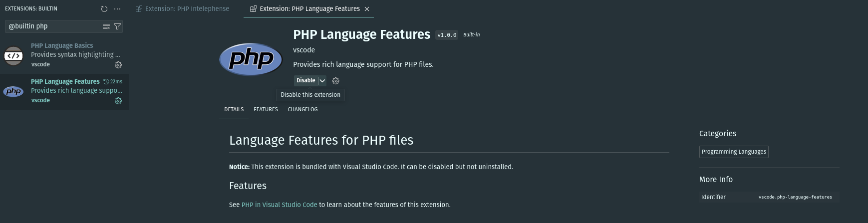Open Extensions view more actions menu
The width and height of the screenshot is (868, 223).
tap(117, 9)
